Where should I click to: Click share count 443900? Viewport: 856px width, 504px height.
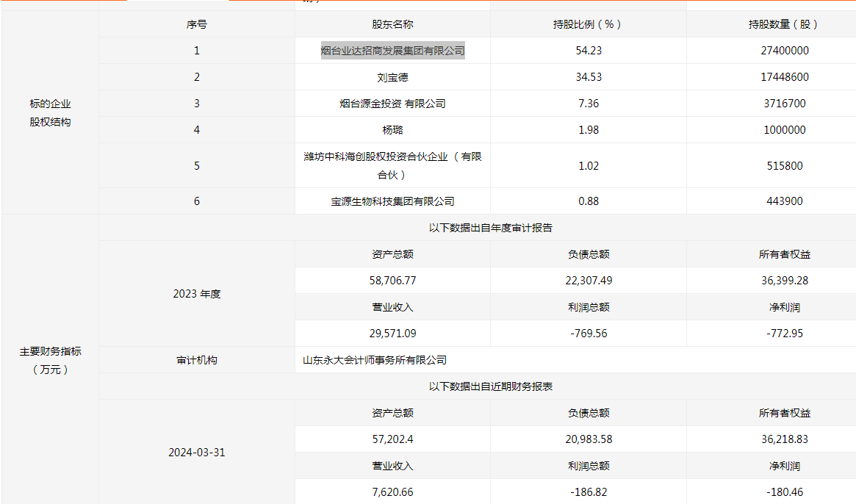tap(785, 201)
